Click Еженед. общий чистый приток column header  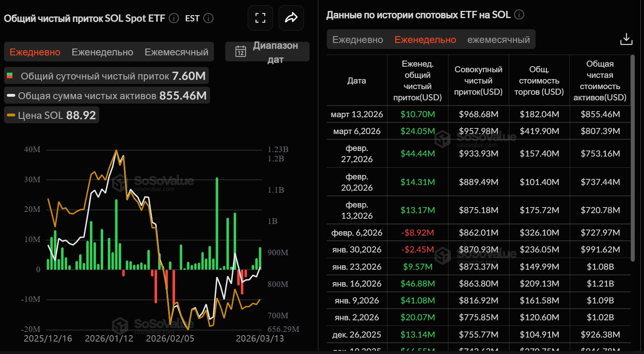point(418,81)
